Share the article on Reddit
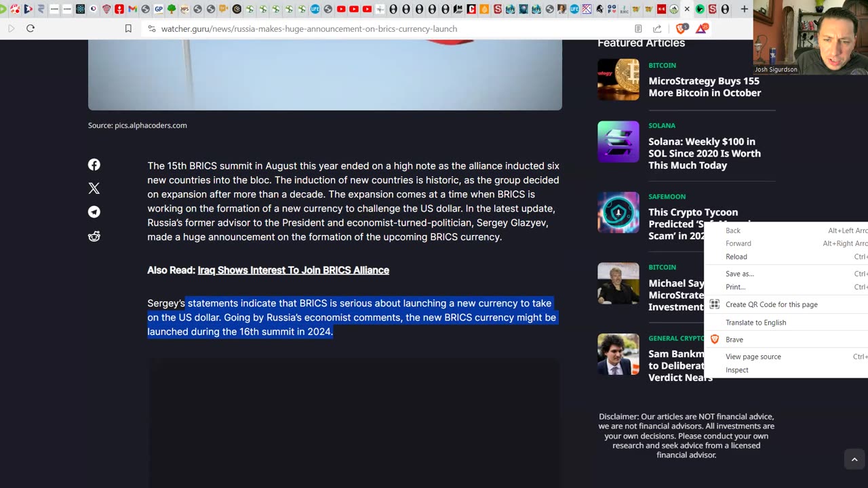 click(x=94, y=236)
